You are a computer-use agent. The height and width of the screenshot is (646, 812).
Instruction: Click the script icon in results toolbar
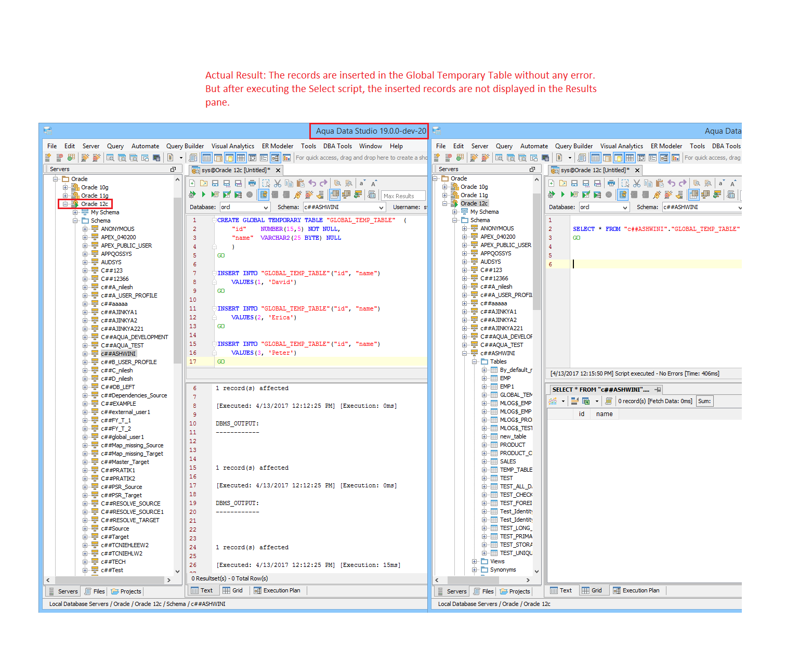click(608, 401)
